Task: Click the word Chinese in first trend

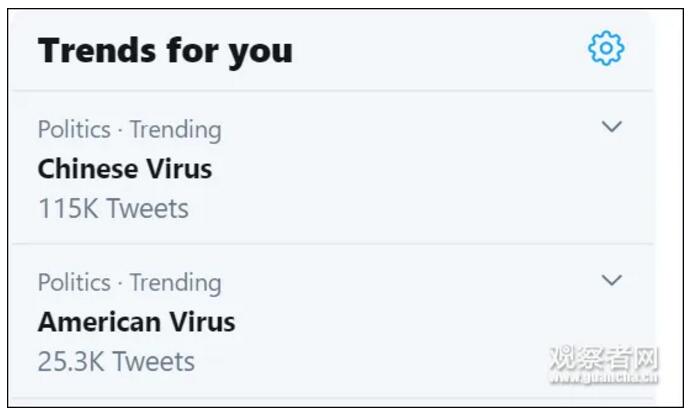Action: (88, 169)
